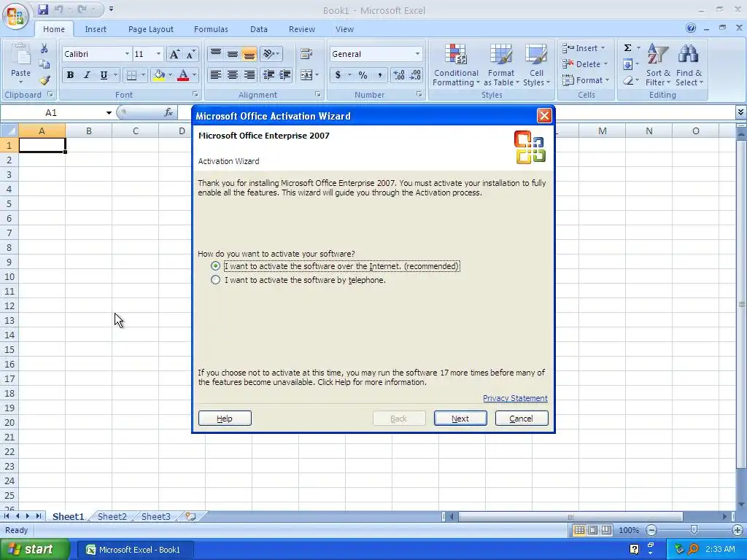Select highlighted Bottom Align icon
The image size is (747, 560).
click(x=249, y=53)
